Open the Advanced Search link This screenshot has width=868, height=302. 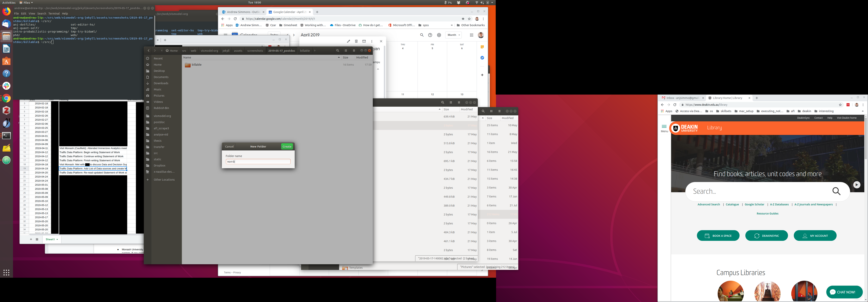click(x=708, y=204)
